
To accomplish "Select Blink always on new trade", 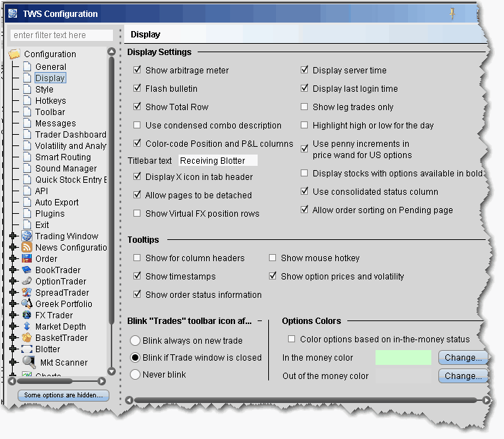I will click(135, 340).
